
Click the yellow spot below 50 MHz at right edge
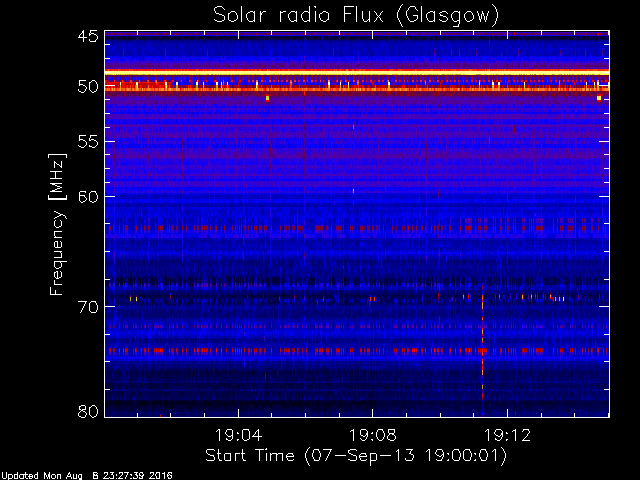(599, 98)
